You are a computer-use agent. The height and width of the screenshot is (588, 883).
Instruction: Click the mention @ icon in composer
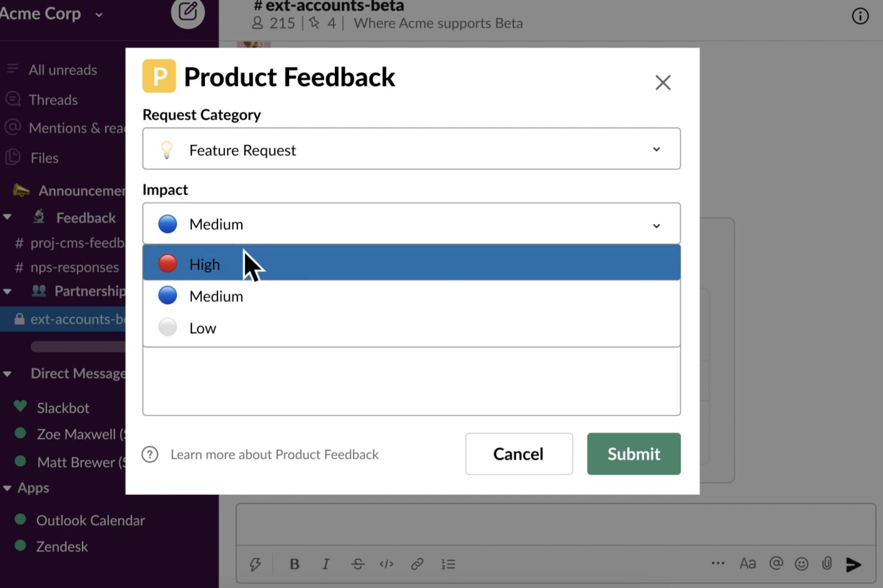[x=776, y=563]
